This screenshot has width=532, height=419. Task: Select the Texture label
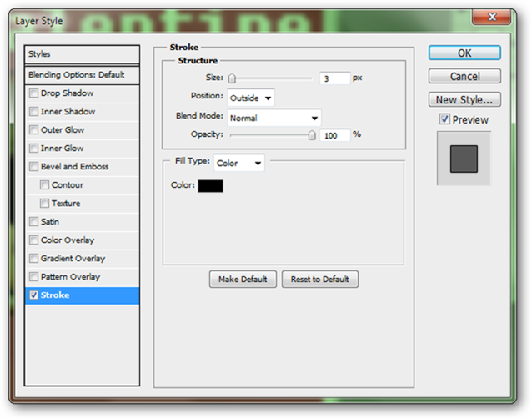point(66,203)
